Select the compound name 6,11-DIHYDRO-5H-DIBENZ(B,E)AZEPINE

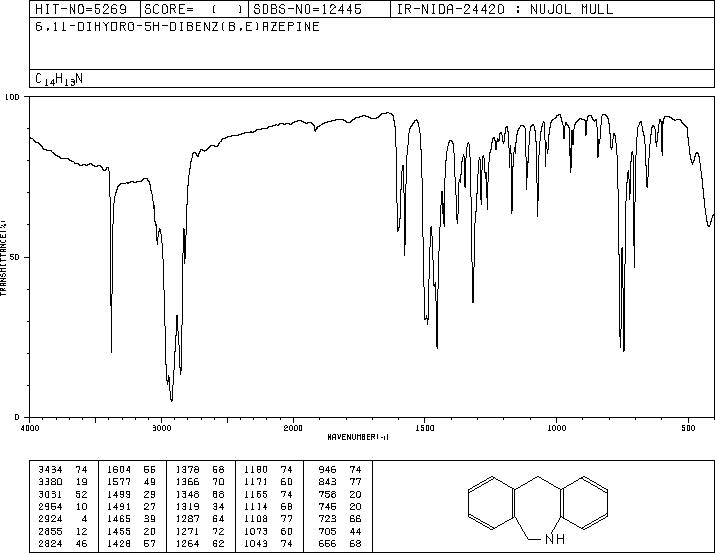coord(177,27)
